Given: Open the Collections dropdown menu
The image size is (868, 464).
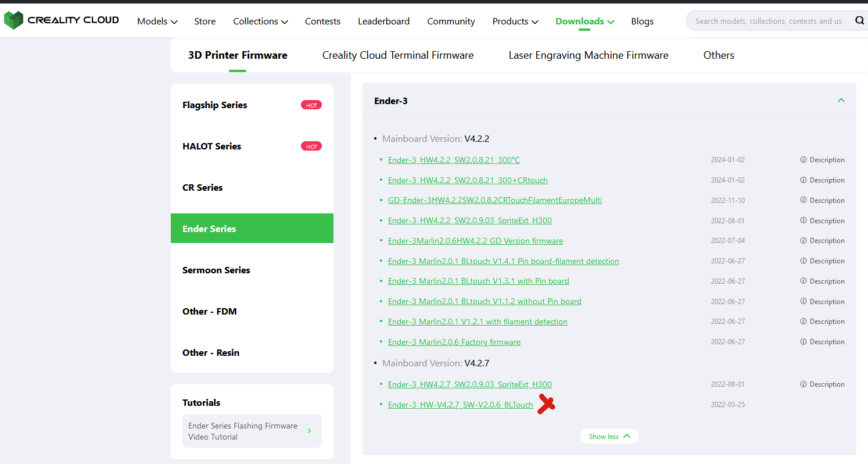Looking at the screenshot, I should [260, 21].
